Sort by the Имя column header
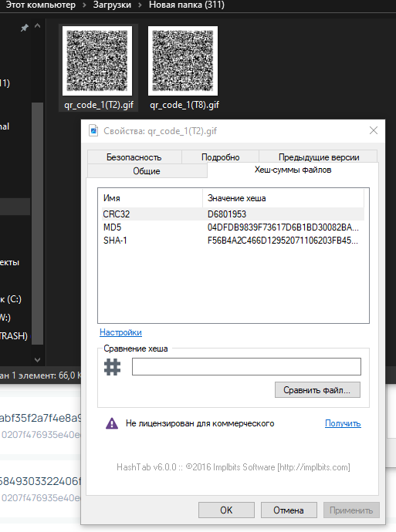Viewport: 396px width, 532px height. point(151,198)
